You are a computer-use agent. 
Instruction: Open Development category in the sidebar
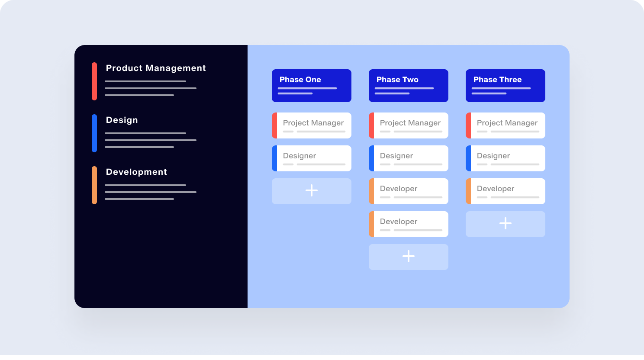click(x=136, y=172)
